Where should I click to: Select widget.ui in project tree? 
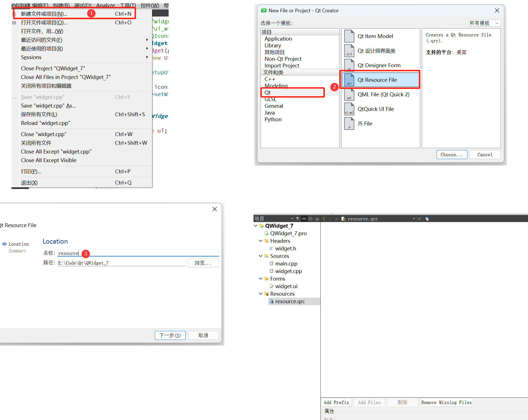[286, 286]
